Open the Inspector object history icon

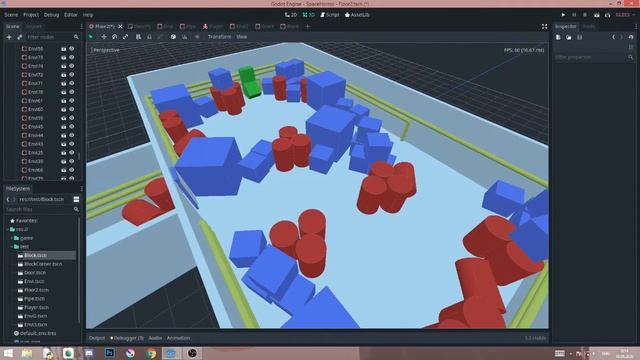coord(631,37)
